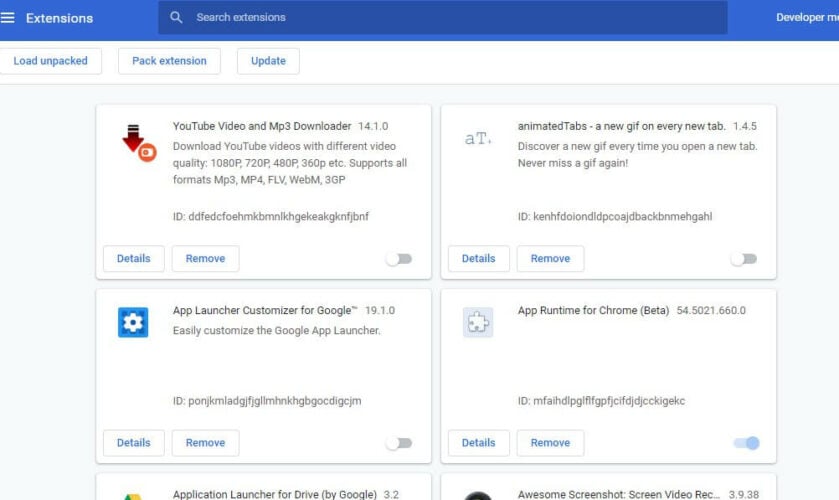839x500 pixels.
Task: Click ID ponjkmladgjfjgllmhnkhgbgocdigcjm text
Action: click(x=267, y=401)
